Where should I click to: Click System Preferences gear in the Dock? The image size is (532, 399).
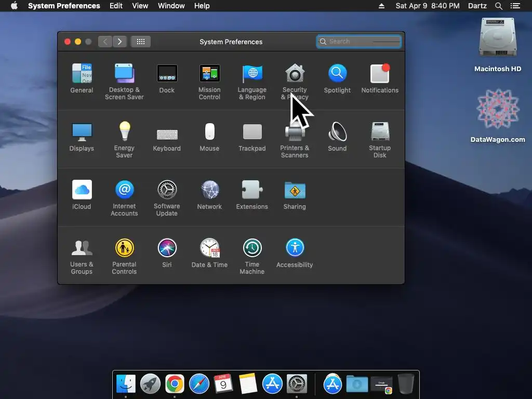[297, 384]
